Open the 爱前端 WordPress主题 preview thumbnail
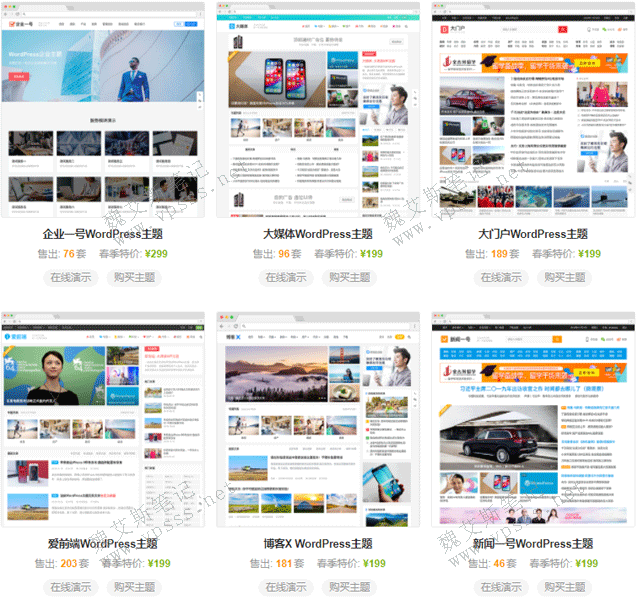The image size is (638, 600). [103, 422]
